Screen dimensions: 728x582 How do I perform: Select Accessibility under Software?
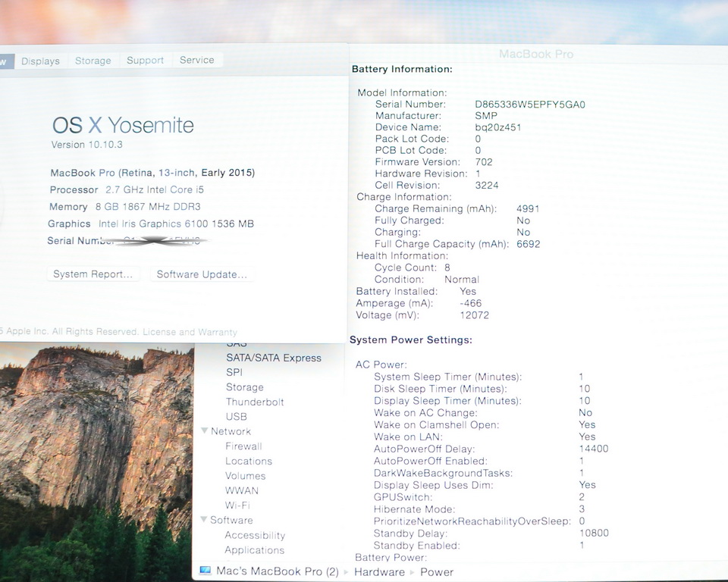pyautogui.click(x=255, y=535)
